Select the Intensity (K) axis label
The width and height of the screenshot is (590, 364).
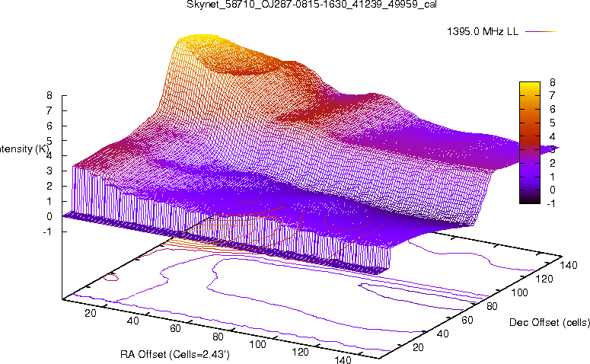coord(24,149)
